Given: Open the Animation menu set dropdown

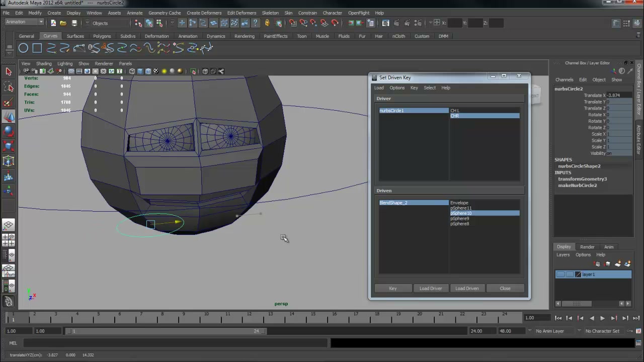Looking at the screenshot, I should coord(24,22).
